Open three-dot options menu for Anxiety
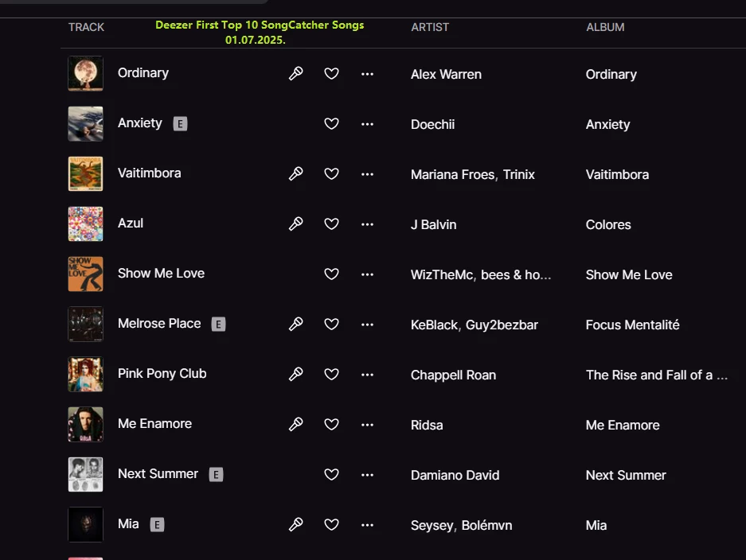 point(367,124)
